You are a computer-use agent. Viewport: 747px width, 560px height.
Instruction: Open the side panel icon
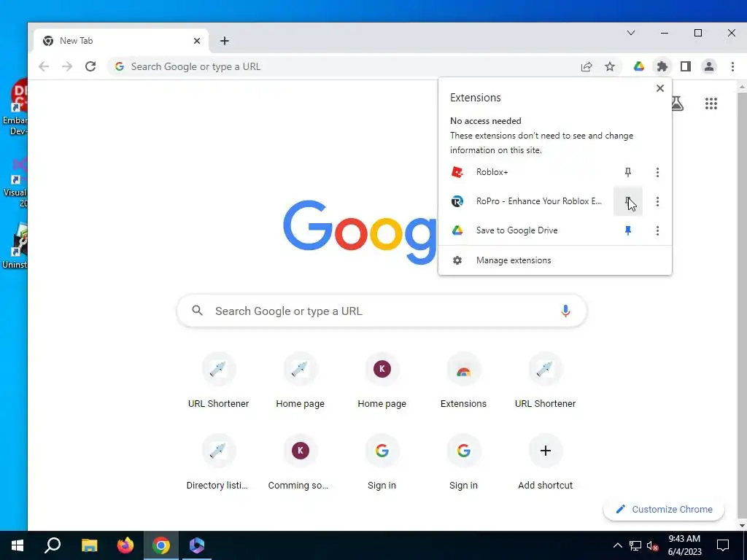[686, 66]
